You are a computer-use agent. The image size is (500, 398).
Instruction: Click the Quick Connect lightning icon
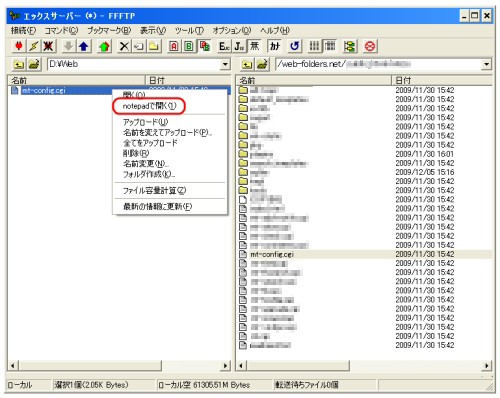click(34, 46)
